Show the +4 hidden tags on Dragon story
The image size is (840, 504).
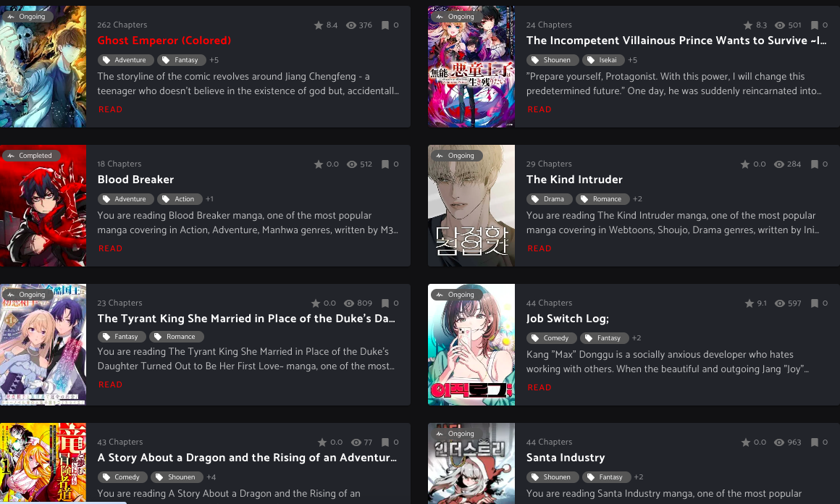[x=211, y=477]
